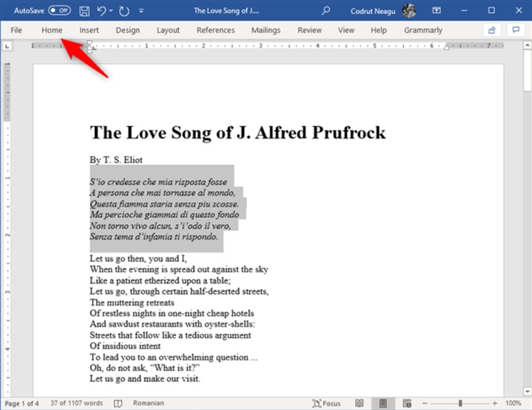The height and width of the screenshot is (410, 532).
Task: Click the poem title heading text
Action: click(x=238, y=133)
